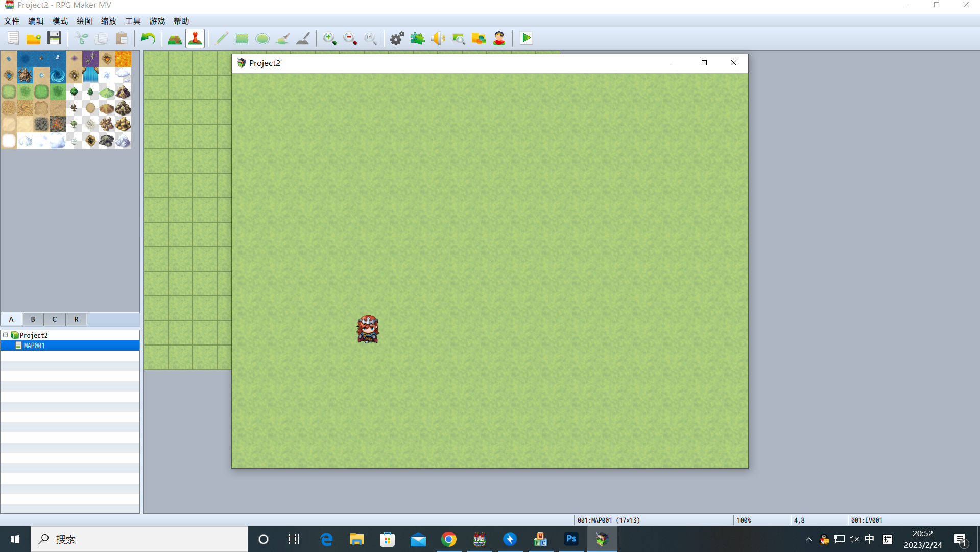Select the Shadow Pen tool

[303, 38]
